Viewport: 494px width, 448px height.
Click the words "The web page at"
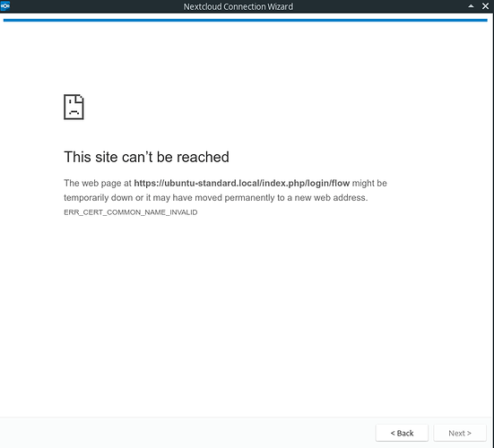tap(98, 183)
